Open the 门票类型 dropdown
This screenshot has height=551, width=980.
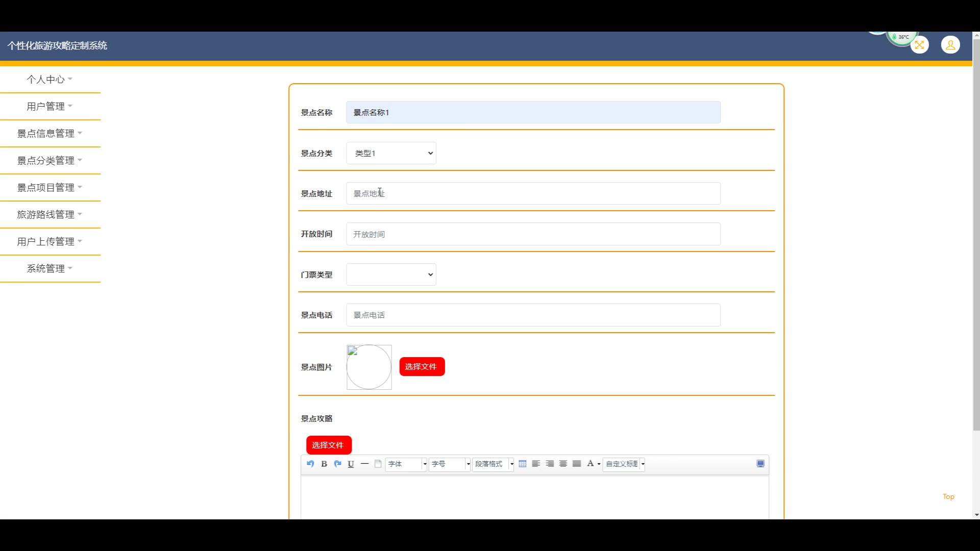pyautogui.click(x=391, y=274)
